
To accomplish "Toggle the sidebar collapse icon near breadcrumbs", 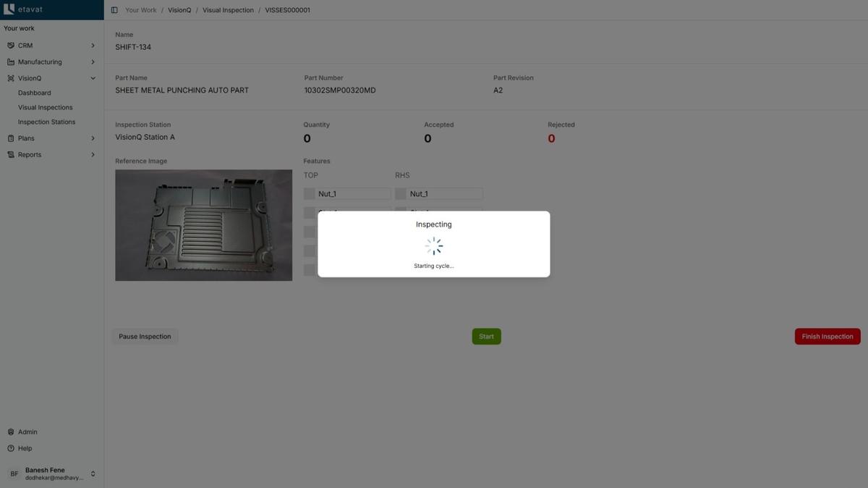I will 114,9.
